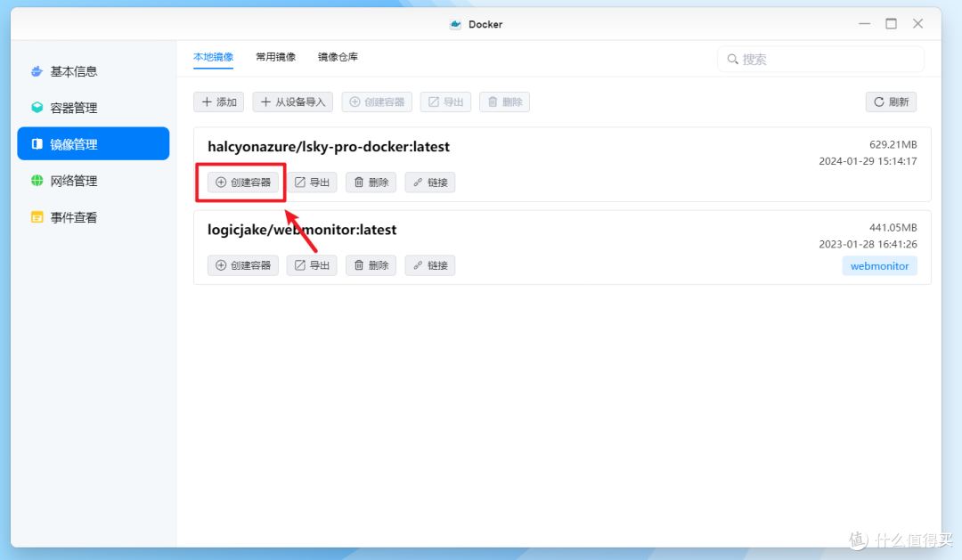962x560 pixels.
Task: Click circled plus icon in webmonitor row
Action: pos(221,265)
